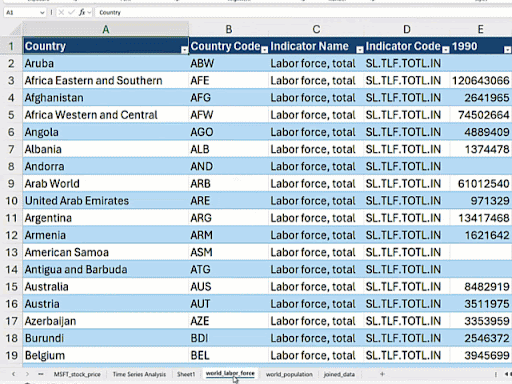The width and height of the screenshot is (512, 384).
Task: Click the cancel entry X icon
Action: click(61, 12)
